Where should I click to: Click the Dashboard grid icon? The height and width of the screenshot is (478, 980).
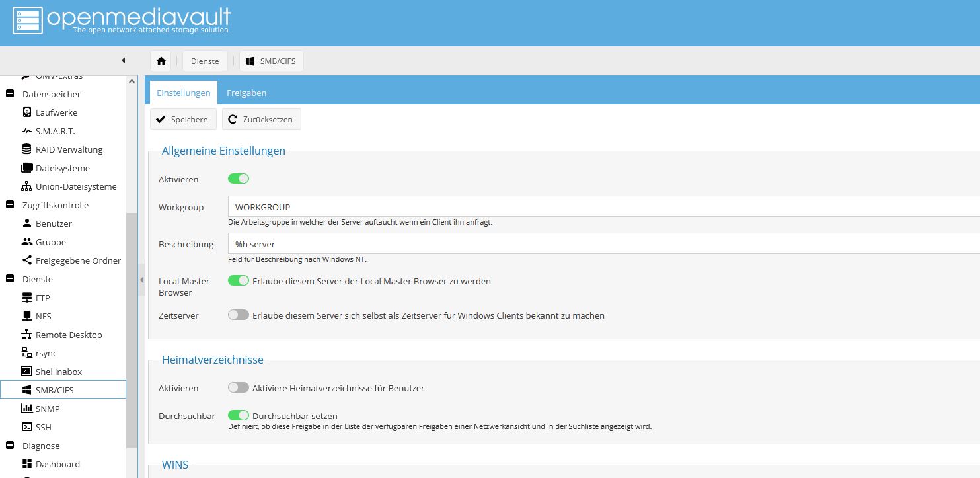pos(26,464)
